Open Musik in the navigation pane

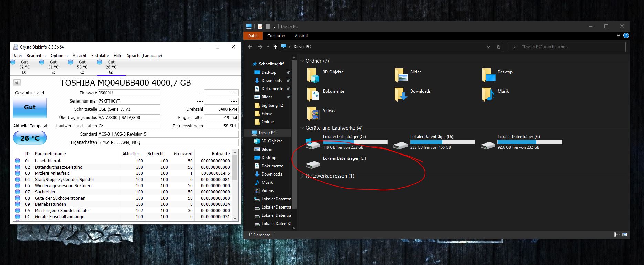tap(267, 182)
